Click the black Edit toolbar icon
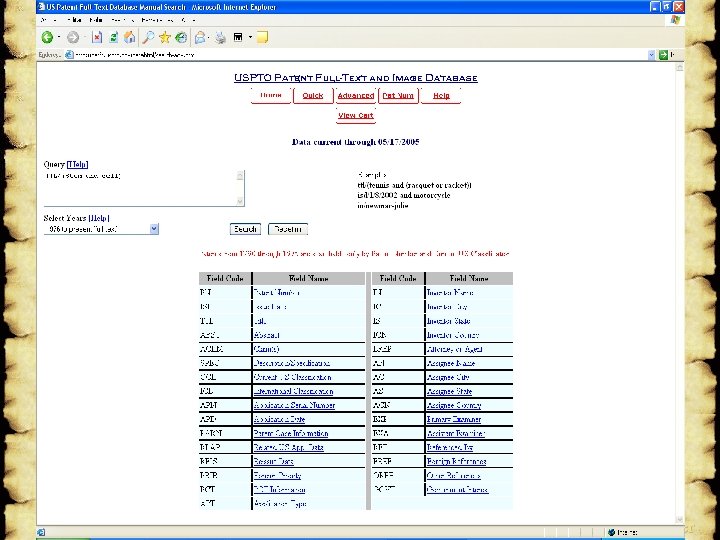Image resolution: width=720 pixels, height=540 pixels. 238,37
